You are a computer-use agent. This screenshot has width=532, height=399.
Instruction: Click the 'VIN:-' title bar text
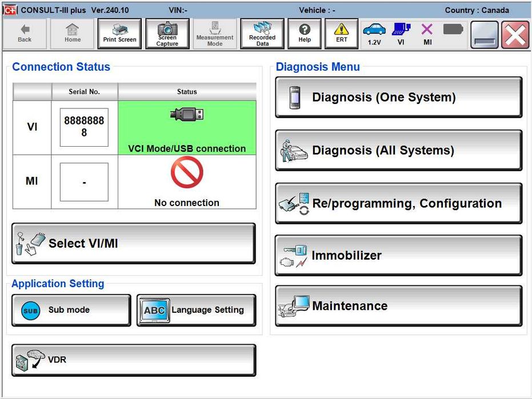tap(178, 10)
